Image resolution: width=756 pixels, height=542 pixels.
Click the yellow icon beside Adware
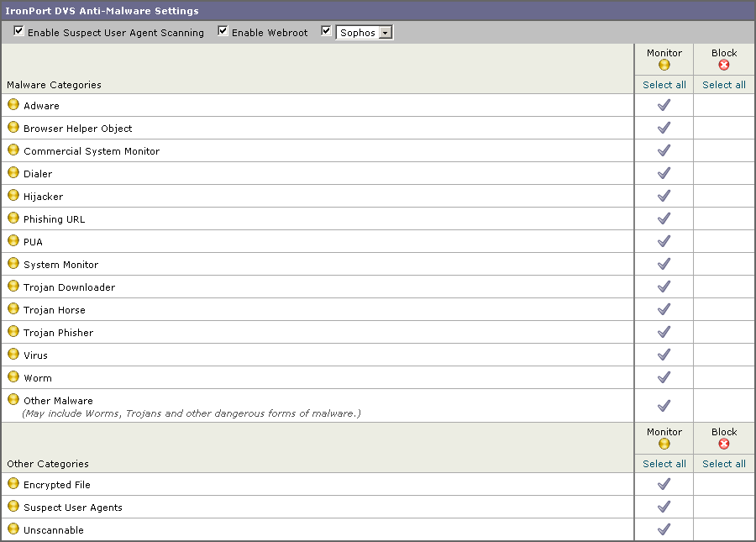click(x=13, y=105)
